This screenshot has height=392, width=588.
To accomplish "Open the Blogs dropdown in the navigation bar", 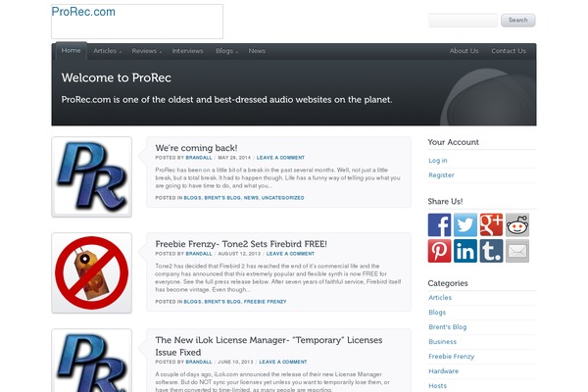I will tap(226, 51).
